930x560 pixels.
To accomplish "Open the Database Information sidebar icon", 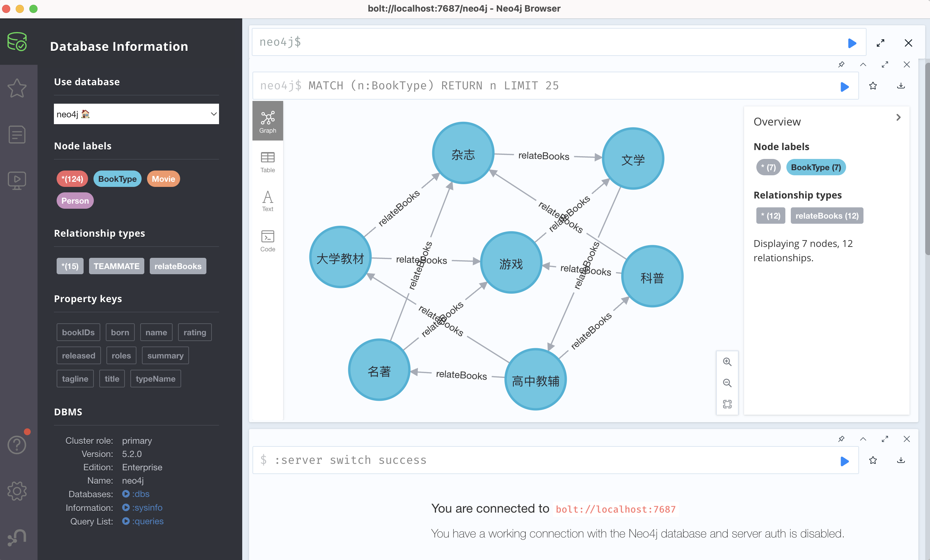I will (x=17, y=42).
